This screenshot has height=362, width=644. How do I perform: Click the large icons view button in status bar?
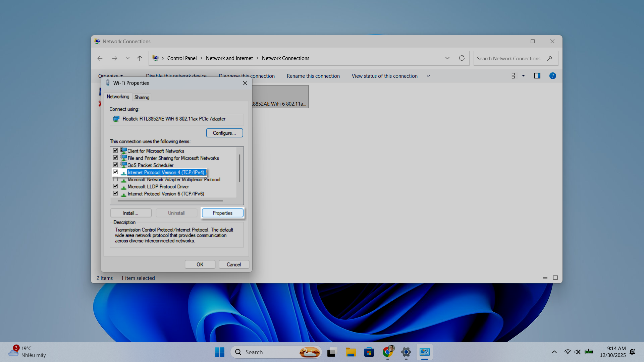pyautogui.click(x=555, y=278)
